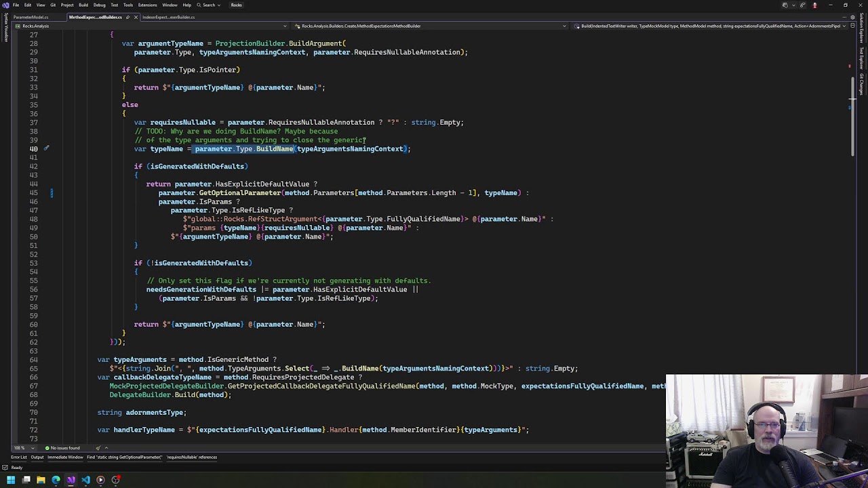Open the tab overflow ellipsis menu
This screenshot has height=488, width=868.
tap(845, 17)
